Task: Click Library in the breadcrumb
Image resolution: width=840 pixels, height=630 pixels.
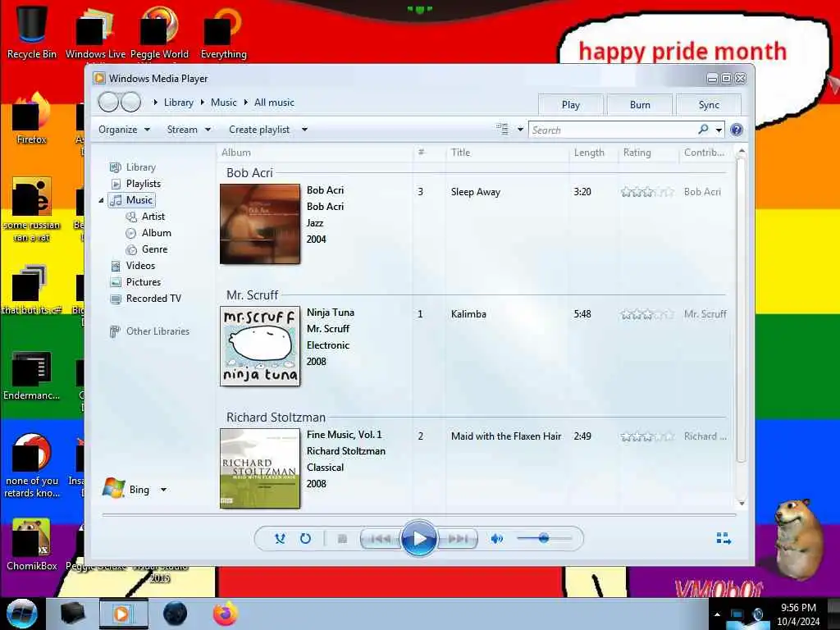Action: [x=178, y=103]
